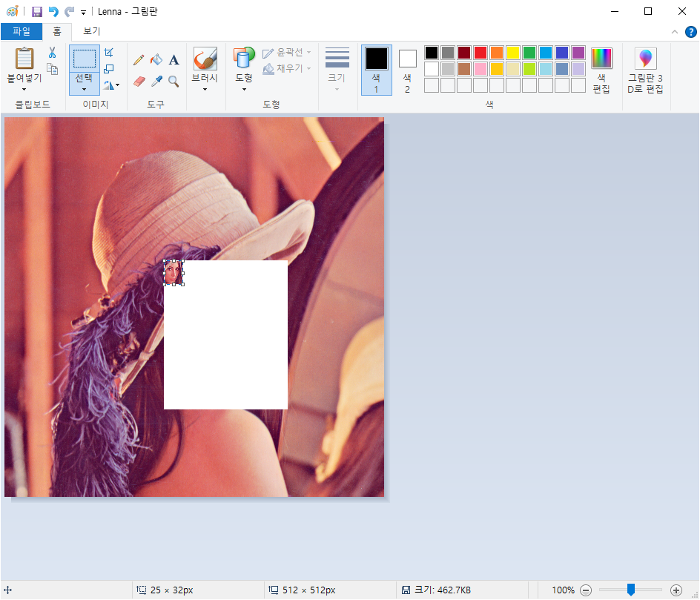Click the white rectangle on the canvas

pos(225,334)
